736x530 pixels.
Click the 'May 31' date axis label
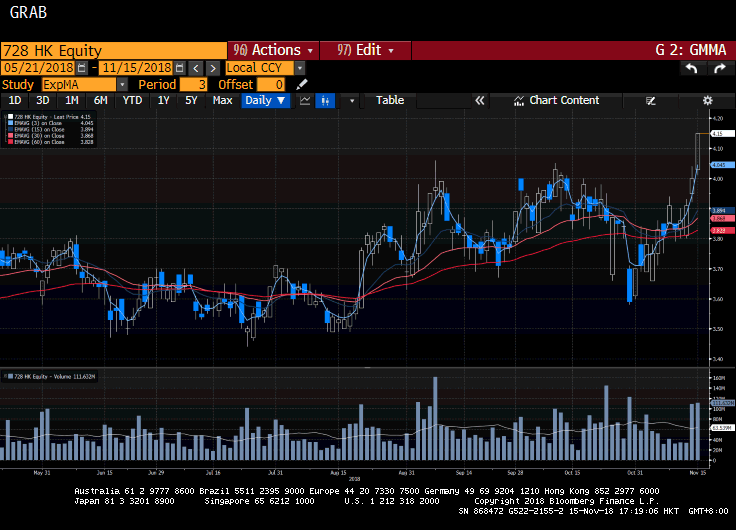(42, 473)
